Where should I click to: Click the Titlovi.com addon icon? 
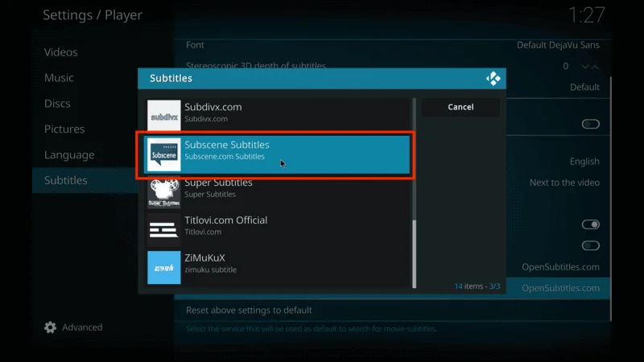tap(164, 230)
